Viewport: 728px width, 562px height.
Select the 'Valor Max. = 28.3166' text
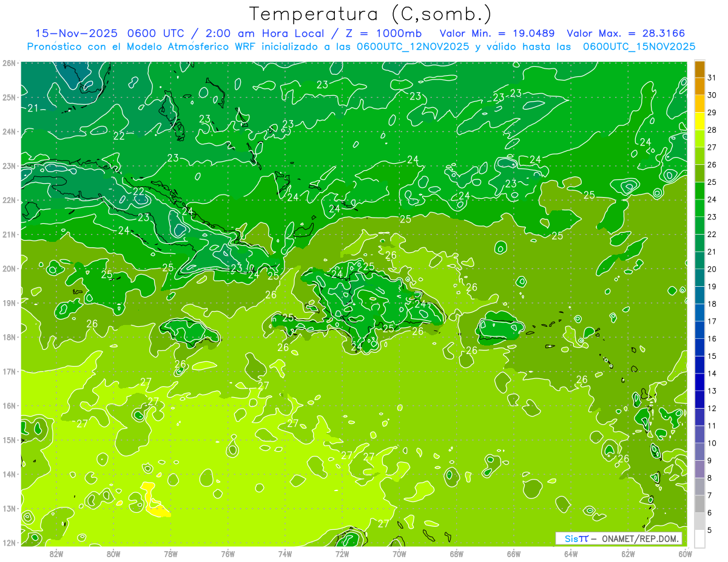point(626,33)
